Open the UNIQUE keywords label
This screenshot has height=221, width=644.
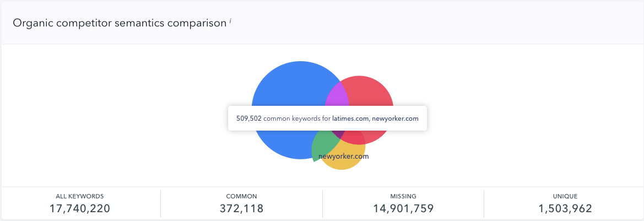tap(565, 196)
